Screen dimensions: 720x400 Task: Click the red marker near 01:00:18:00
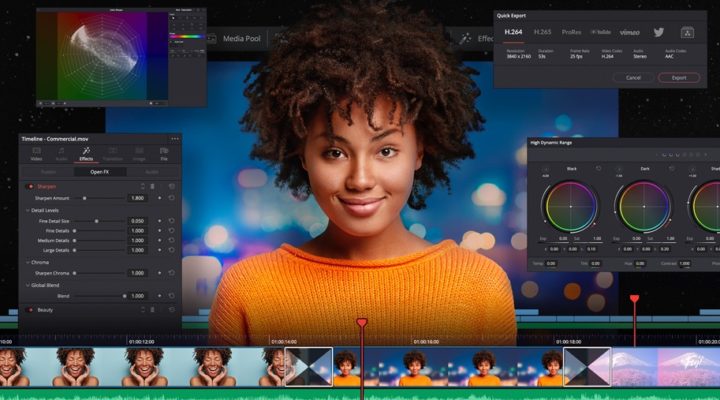(x=634, y=299)
